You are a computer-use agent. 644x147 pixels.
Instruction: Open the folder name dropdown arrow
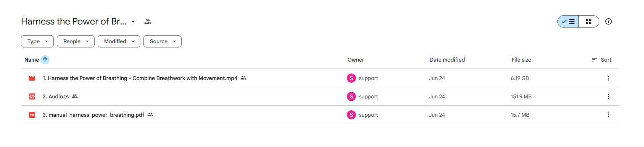click(133, 21)
